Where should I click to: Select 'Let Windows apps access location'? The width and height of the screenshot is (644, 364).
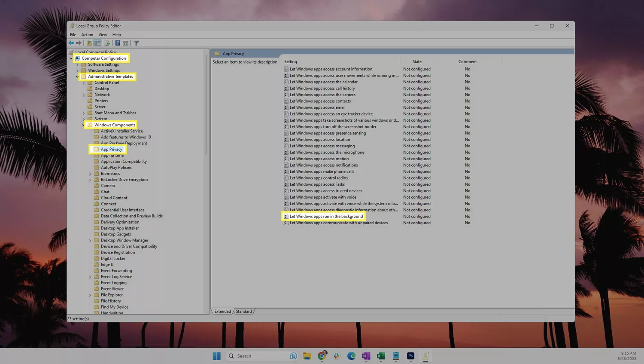(x=319, y=140)
